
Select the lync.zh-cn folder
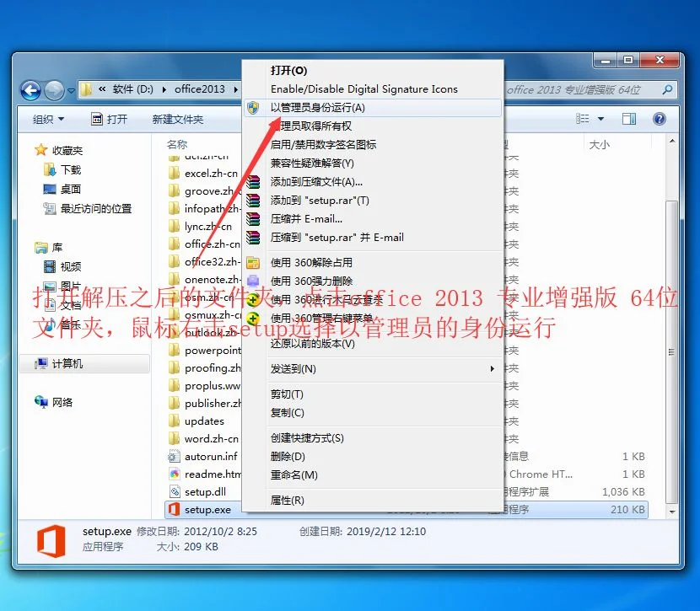201,227
